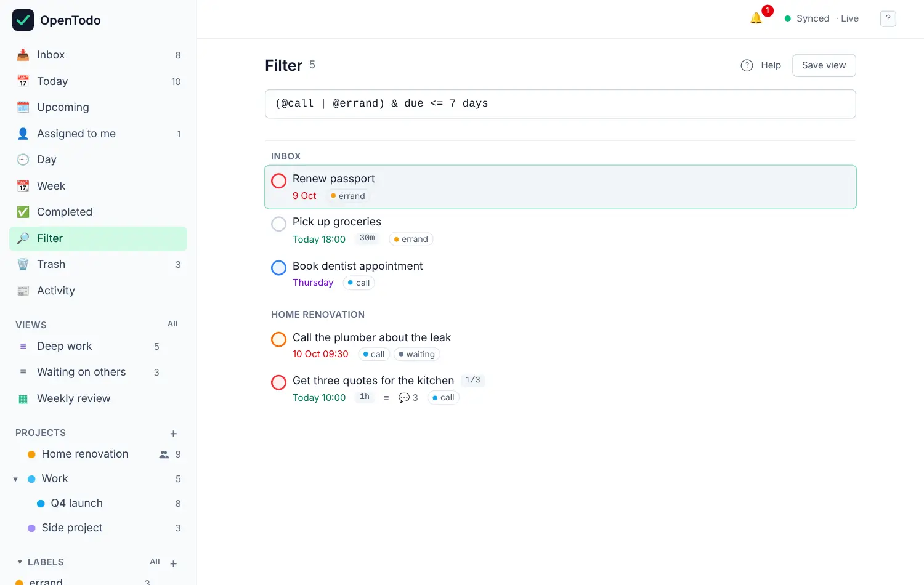Open the Inbox view
This screenshot has height=585, width=924.
98,55
